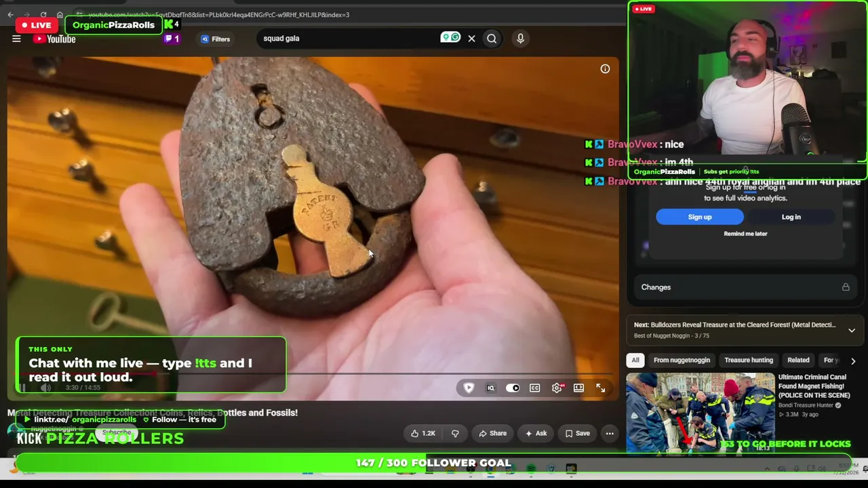Open the YouTube hamburger guide menu

click(x=16, y=39)
